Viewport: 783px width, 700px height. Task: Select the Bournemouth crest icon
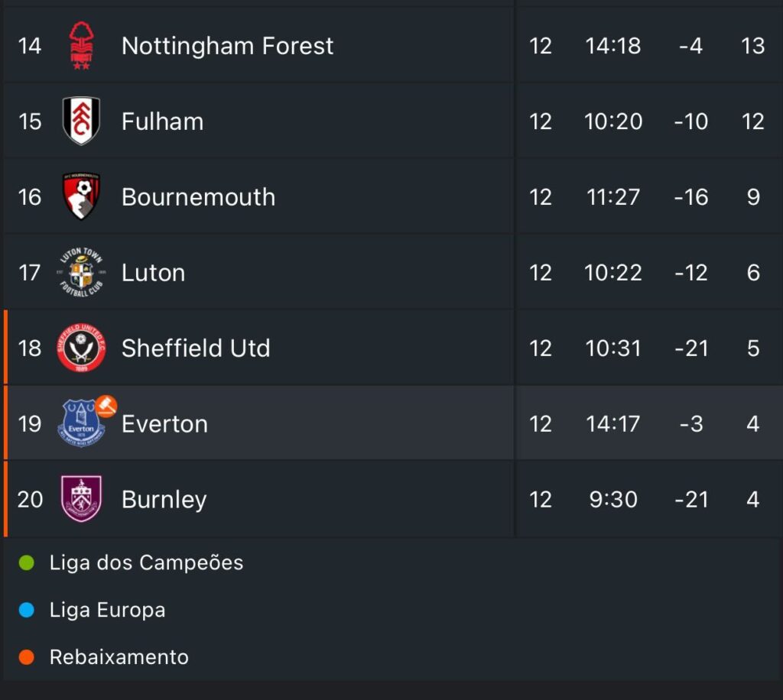(81, 196)
